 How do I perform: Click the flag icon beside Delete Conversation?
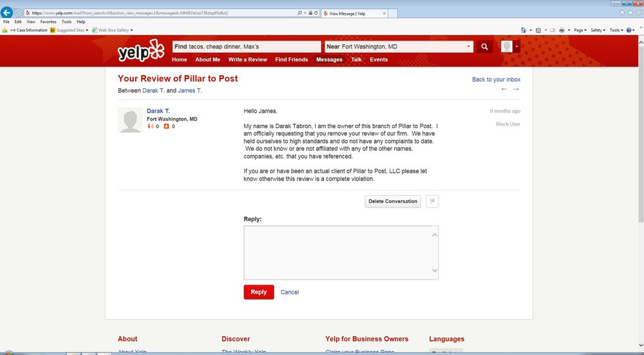(x=432, y=201)
